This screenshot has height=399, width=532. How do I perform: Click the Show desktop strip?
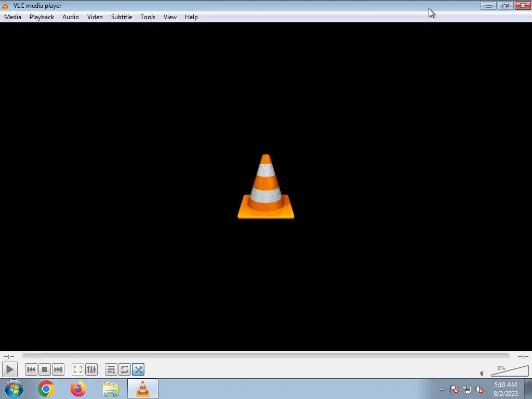point(528,389)
